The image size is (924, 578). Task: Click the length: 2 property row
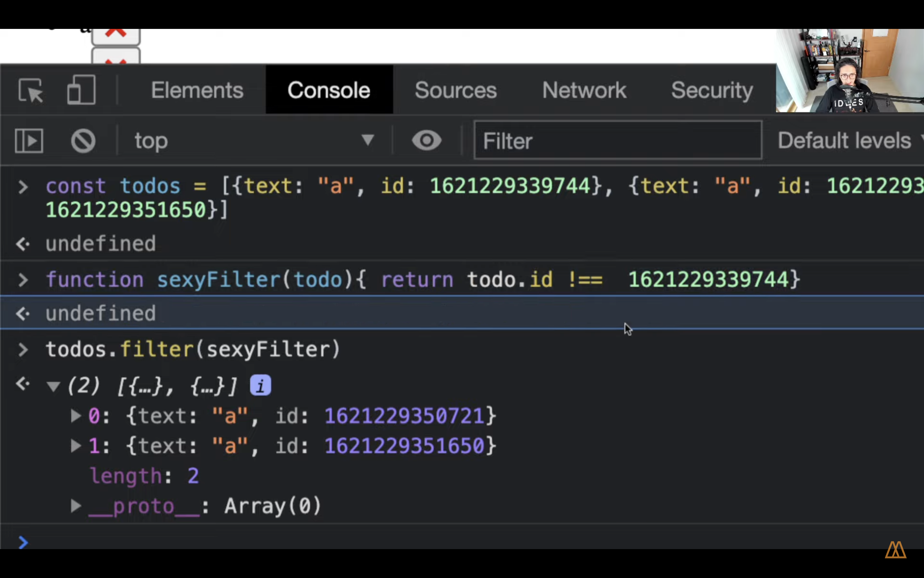click(x=144, y=476)
